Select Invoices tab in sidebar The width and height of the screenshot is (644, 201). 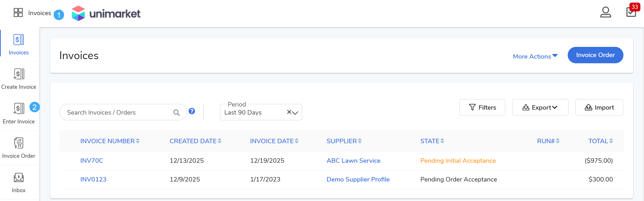[19, 45]
